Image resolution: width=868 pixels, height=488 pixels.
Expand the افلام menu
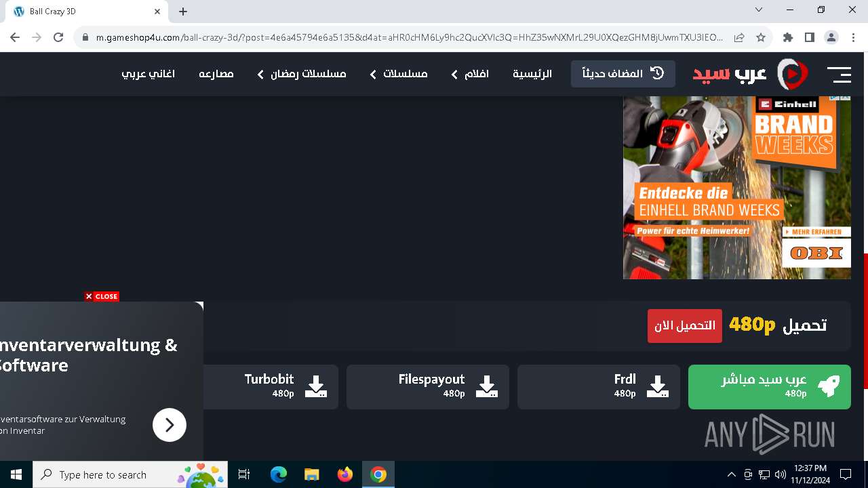click(469, 74)
